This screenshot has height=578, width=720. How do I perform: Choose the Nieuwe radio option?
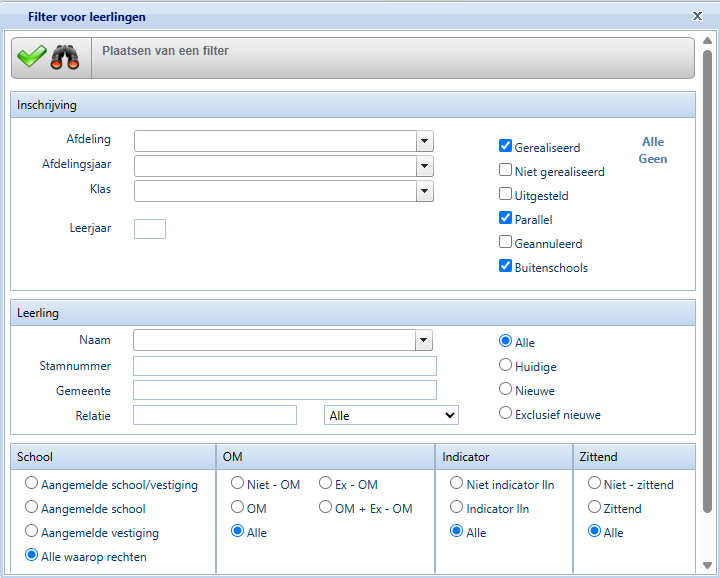point(505,389)
